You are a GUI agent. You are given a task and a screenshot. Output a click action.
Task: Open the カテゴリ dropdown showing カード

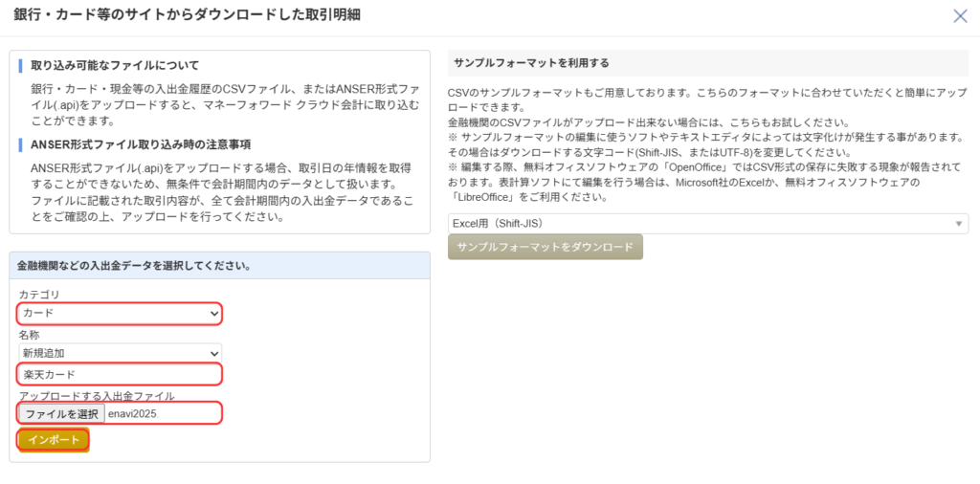point(120,314)
